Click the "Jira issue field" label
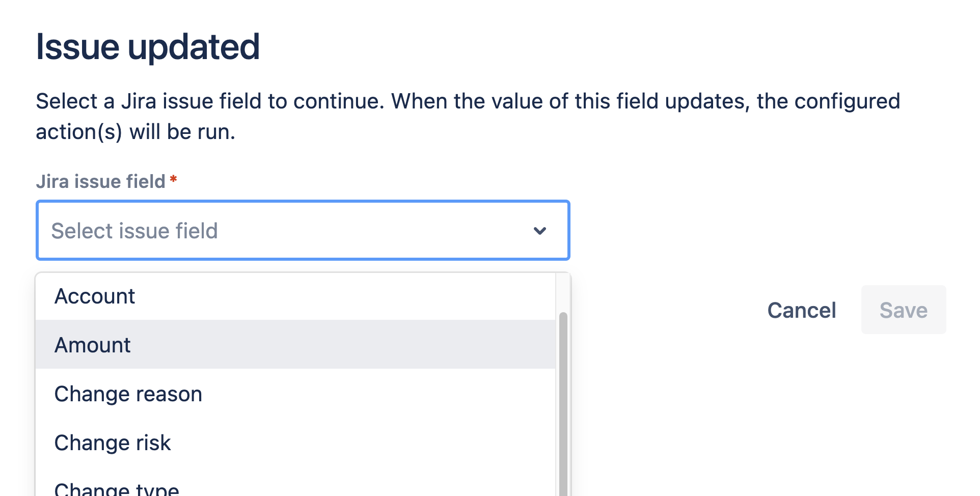Image resolution: width=980 pixels, height=496 pixels. click(100, 181)
